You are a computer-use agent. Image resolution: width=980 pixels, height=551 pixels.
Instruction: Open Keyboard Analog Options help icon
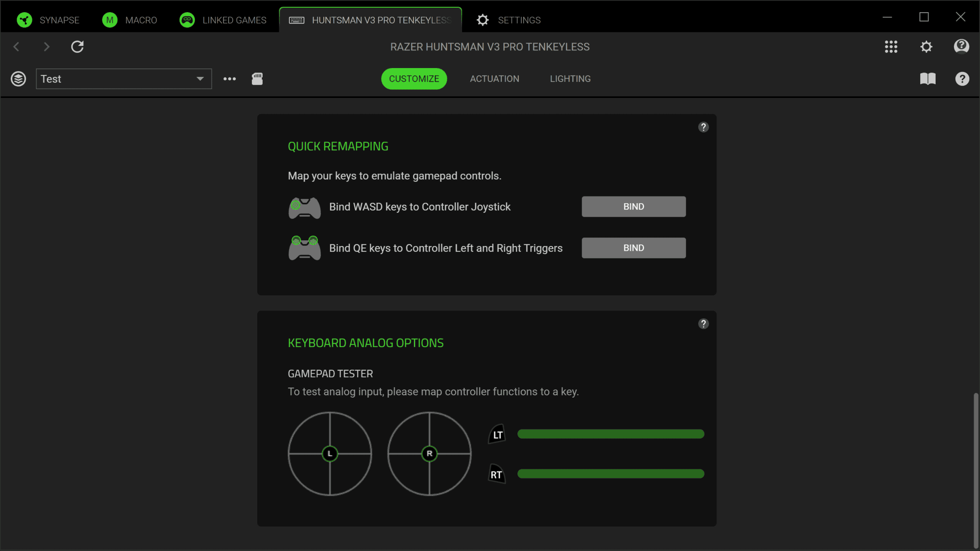[704, 324]
